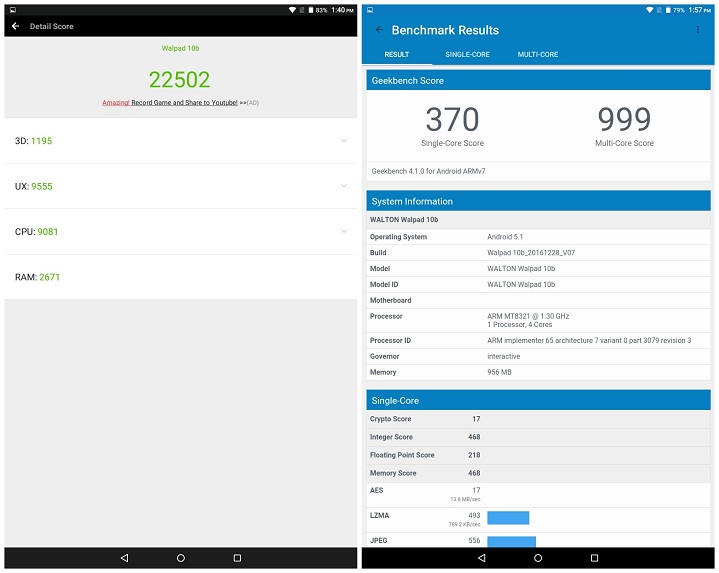Image resolution: width=719 pixels, height=573 pixels.
Task: Tap Android home button on AnTuTu screen
Action: [x=181, y=558]
